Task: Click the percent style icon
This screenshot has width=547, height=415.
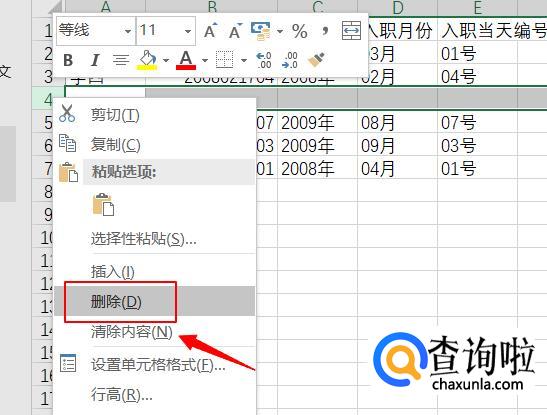Action: coord(300,31)
